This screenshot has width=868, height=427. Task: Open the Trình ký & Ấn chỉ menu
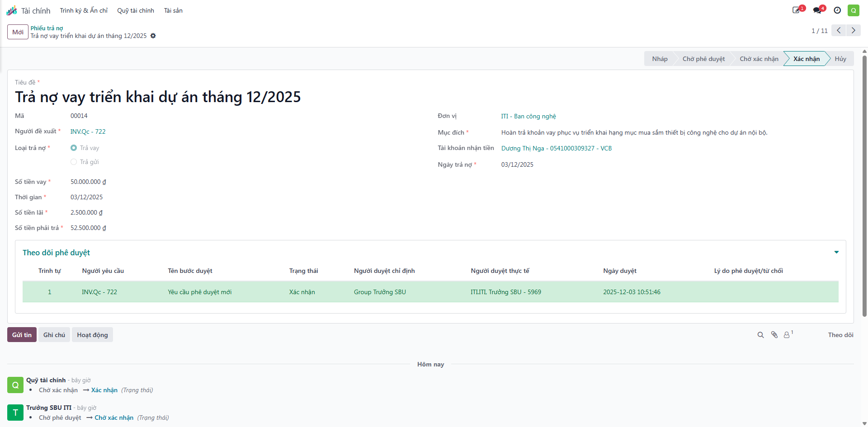coord(84,10)
